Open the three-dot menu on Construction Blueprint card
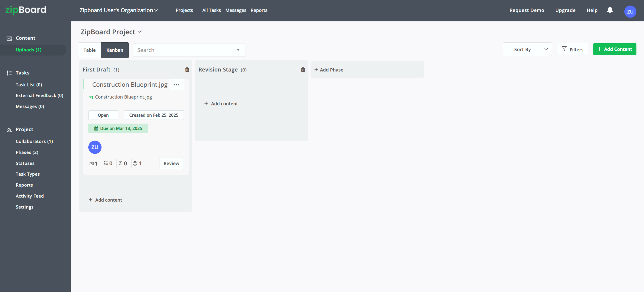The width and height of the screenshot is (644, 292). pyautogui.click(x=176, y=85)
